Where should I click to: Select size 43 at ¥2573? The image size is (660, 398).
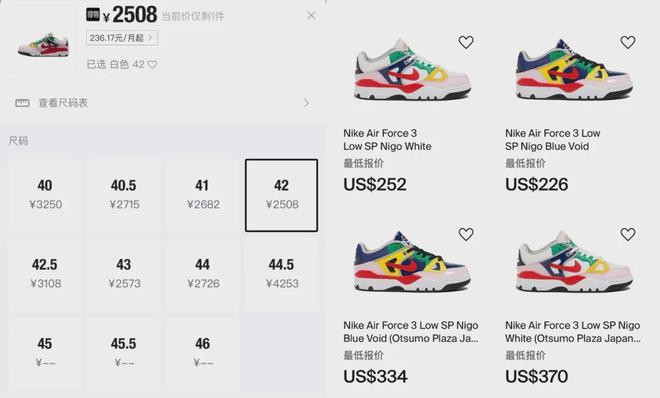point(124,274)
